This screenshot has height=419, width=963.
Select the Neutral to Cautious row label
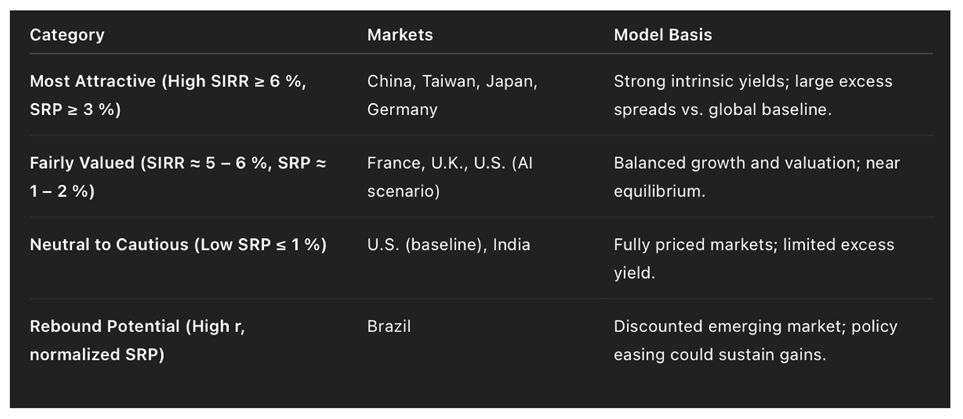tap(178, 244)
